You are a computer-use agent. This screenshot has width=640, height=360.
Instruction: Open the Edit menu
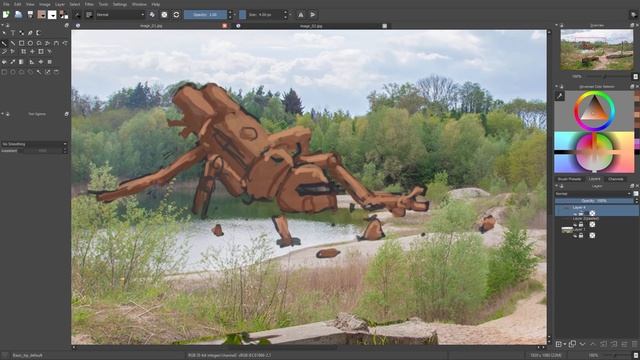pyautogui.click(x=18, y=4)
